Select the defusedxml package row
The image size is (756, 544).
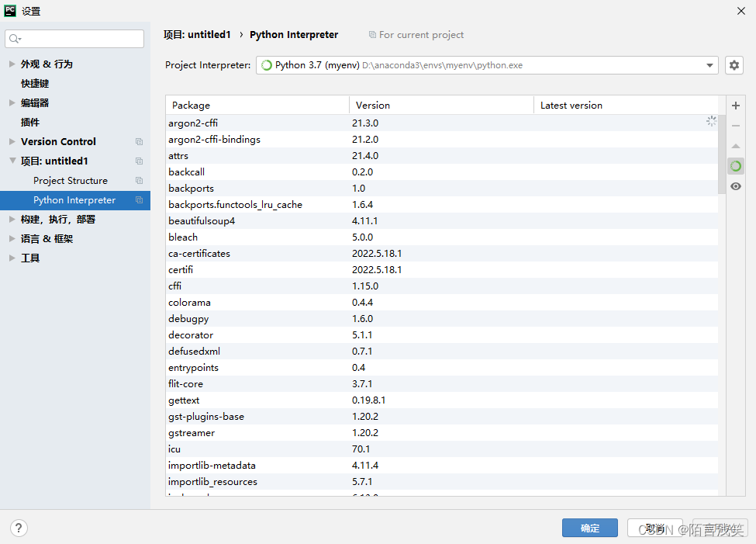442,352
